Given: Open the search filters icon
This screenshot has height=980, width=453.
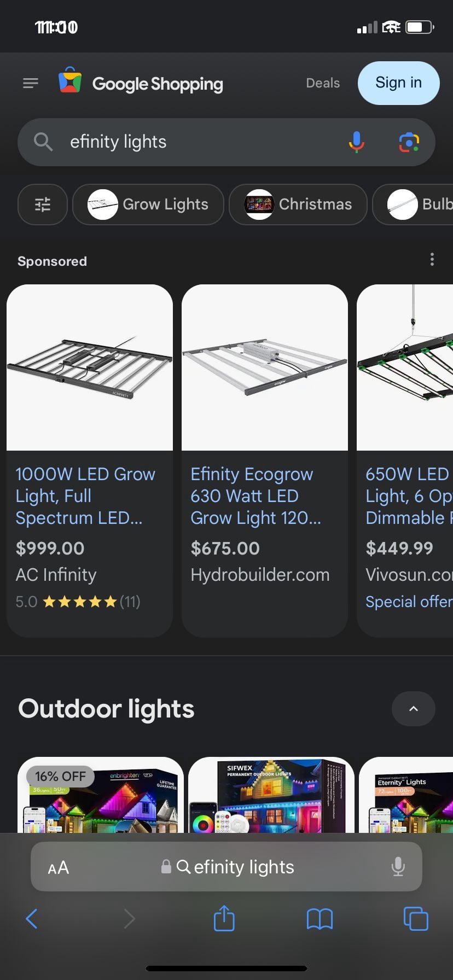Looking at the screenshot, I should point(43,205).
